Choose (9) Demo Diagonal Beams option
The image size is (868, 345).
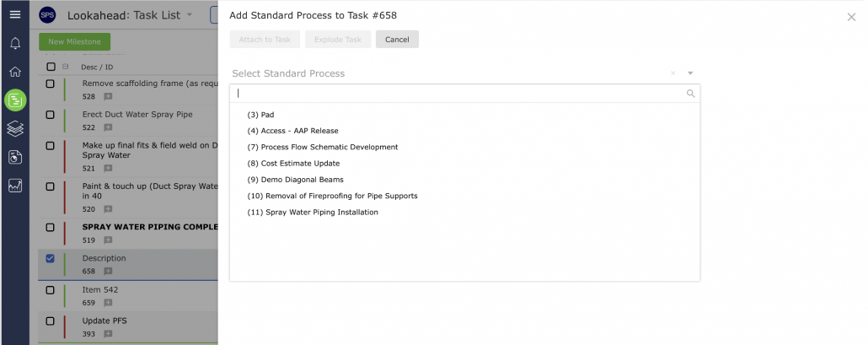(x=295, y=180)
